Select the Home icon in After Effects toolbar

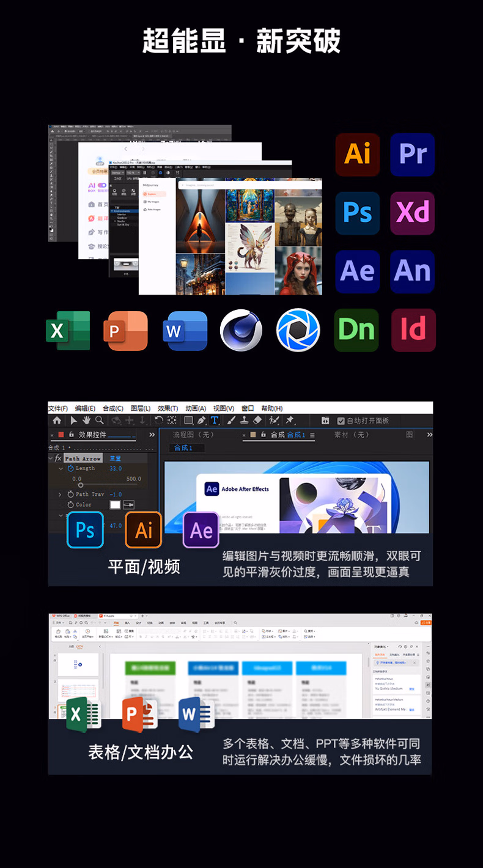pyautogui.click(x=57, y=421)
